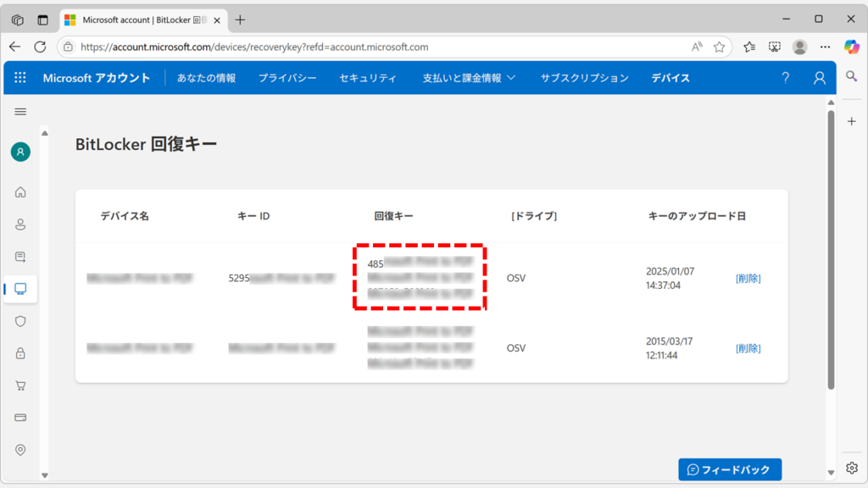This screenshot has width=868, height=488.
Task: Open a new browser tab
Action: click(240, 20)
